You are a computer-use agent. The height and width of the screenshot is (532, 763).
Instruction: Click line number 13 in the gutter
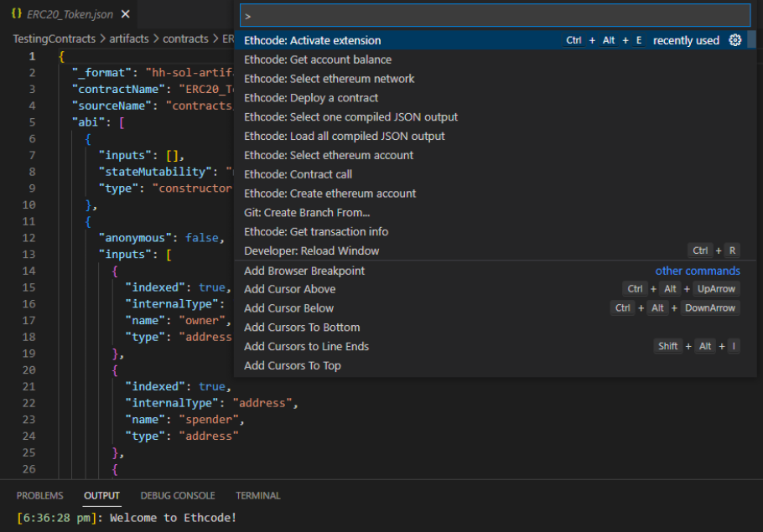click(x=31, y=255)
